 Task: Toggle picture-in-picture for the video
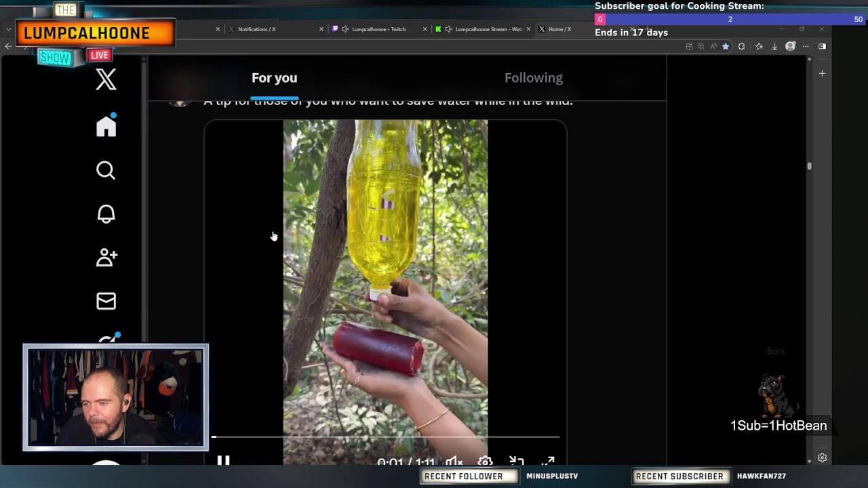tap(517, 462)
